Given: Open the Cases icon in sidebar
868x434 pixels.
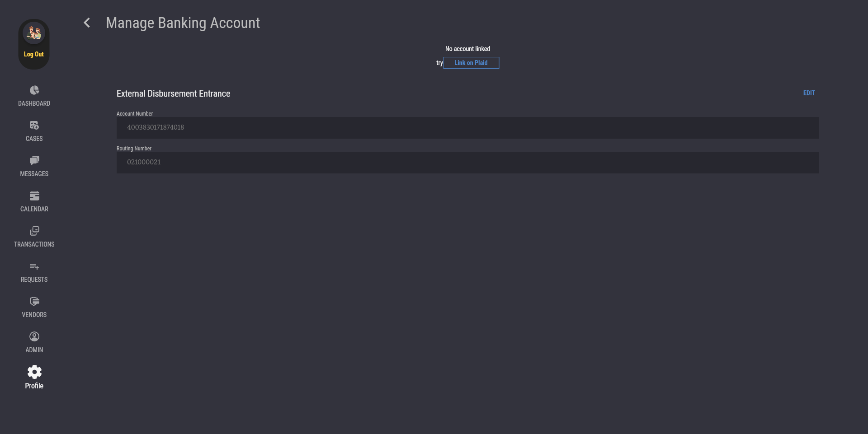Looking at the screenshot, I should point(34,126).
